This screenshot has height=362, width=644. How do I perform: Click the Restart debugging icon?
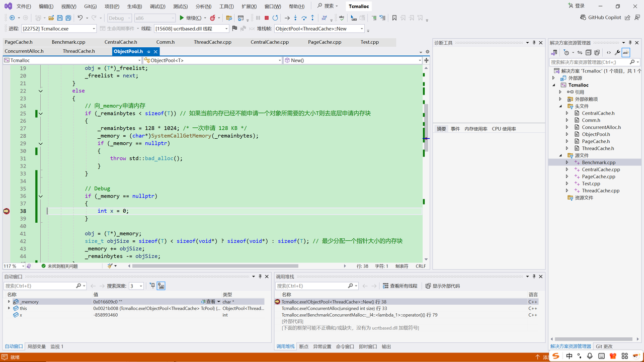click(275, 18)
